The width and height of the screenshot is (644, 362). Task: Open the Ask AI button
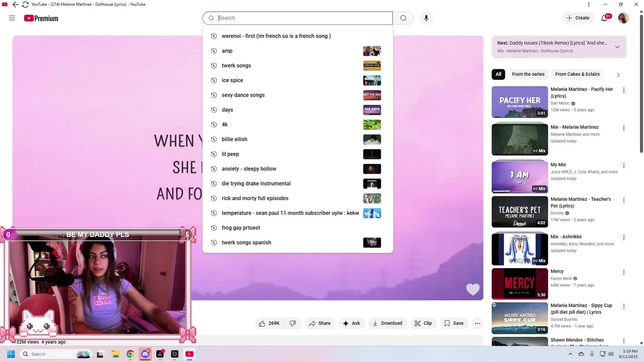click(x=351, y=323)
